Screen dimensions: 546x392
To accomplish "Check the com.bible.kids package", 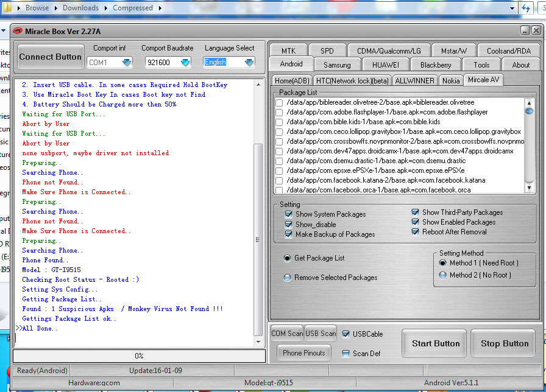I will point(279,122).
